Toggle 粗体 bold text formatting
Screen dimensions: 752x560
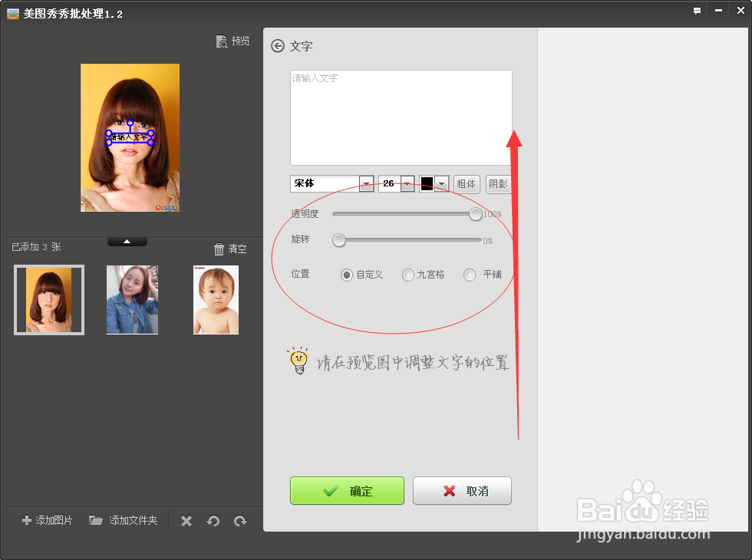click(x=466, y=183)
